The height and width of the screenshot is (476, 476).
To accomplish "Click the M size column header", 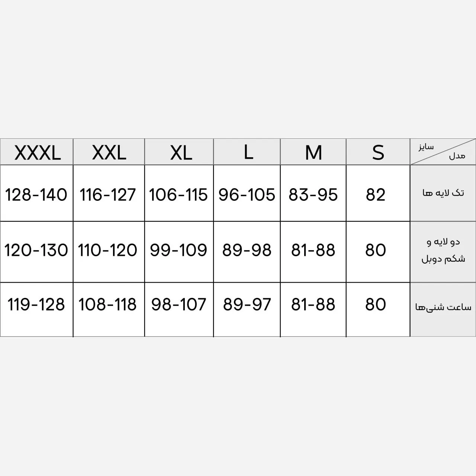I will tap(313, 152).
